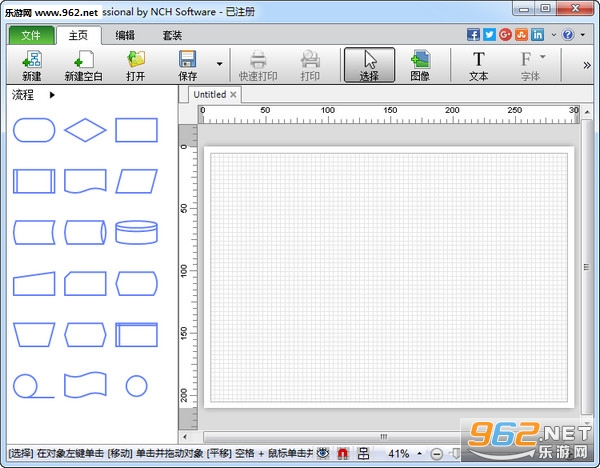Screen dimensions: 600x468
Task: Pick the card shape with a clipped corner
Action: click(85, 284)
